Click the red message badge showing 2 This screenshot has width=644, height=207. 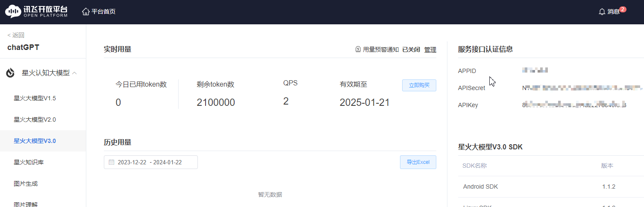click(x=623, y=9)
